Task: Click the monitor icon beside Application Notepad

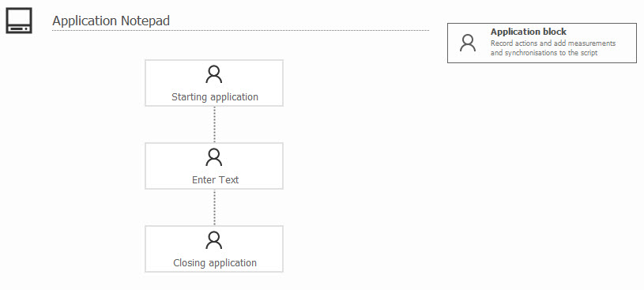Action: click(19, 21)
